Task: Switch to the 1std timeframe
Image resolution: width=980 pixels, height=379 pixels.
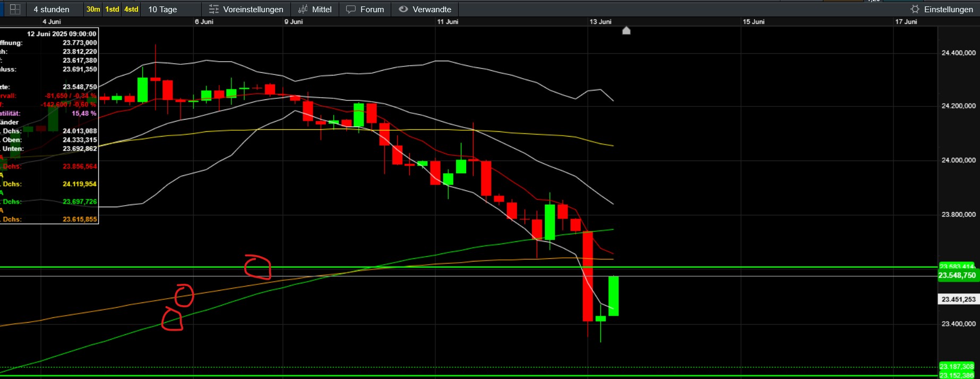Action: pyautogui.click(x=112, y=9)
